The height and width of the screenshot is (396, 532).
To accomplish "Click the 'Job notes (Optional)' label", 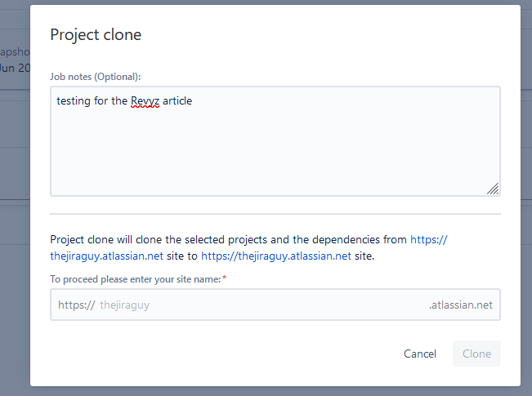I will click(96, 76).
